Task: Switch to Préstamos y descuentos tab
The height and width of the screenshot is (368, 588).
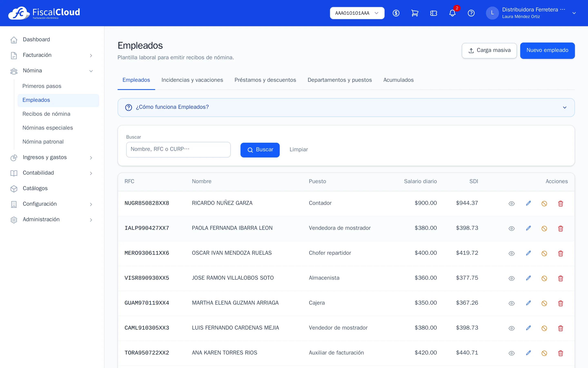Action: [265, 80]
